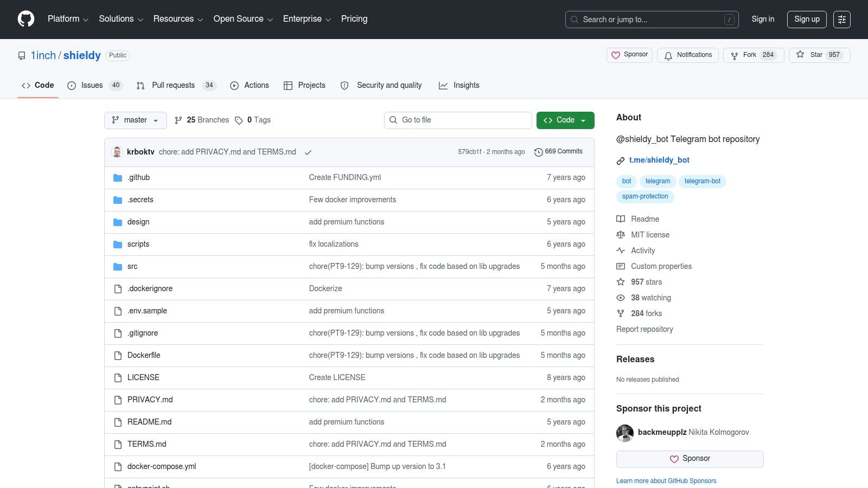
Task: Click Report repository link
Action: point(644,329)
